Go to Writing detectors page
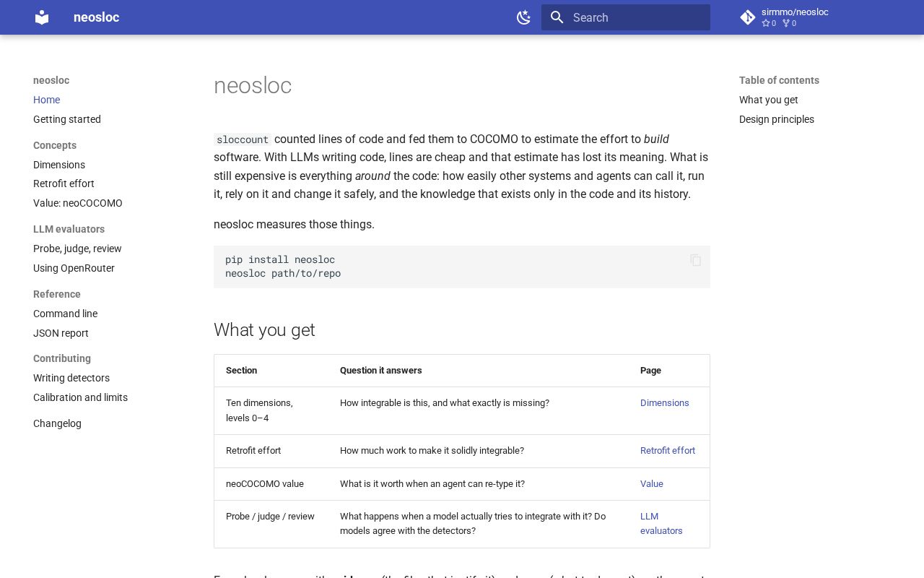The width and height of the screenshot is (924, 578). click(x=71, y=378)
